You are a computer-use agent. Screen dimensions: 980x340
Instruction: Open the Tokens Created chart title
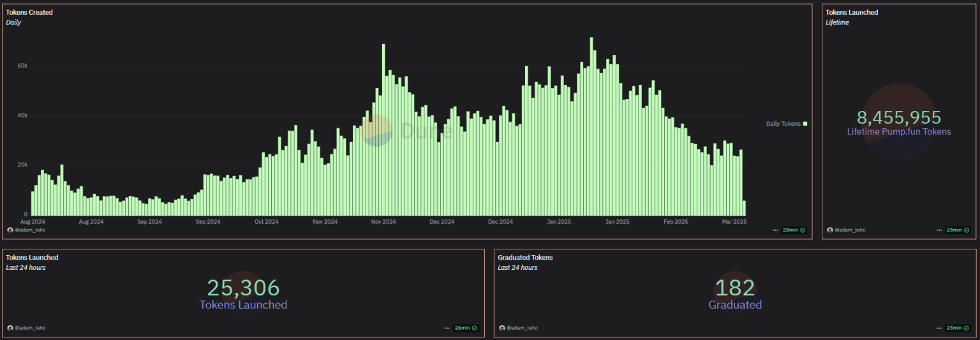click(29, 12)
